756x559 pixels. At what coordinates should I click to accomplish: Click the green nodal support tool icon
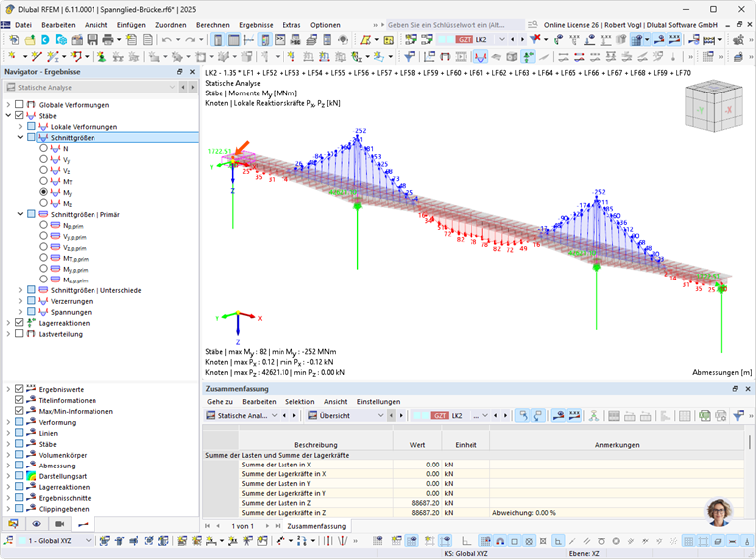point(101,57)
